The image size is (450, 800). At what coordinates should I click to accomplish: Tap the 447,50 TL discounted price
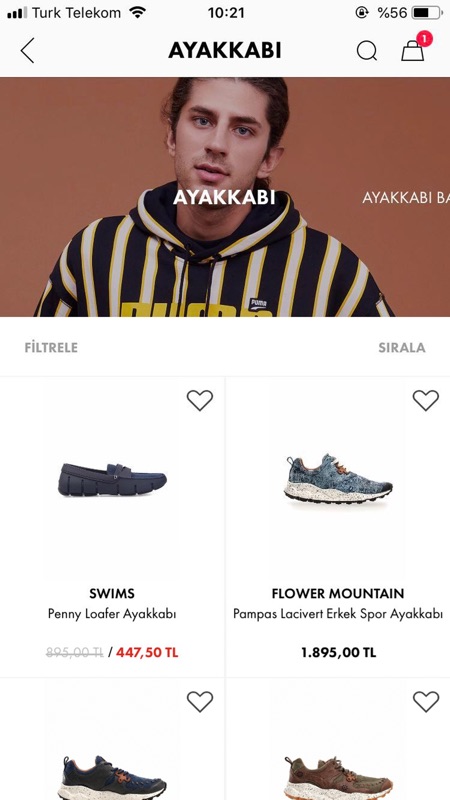(147, 653)
